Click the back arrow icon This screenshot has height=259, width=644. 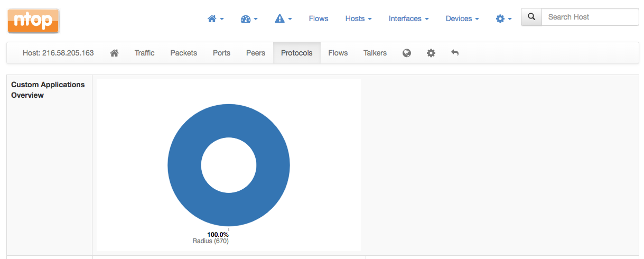[x=455, y=53]
